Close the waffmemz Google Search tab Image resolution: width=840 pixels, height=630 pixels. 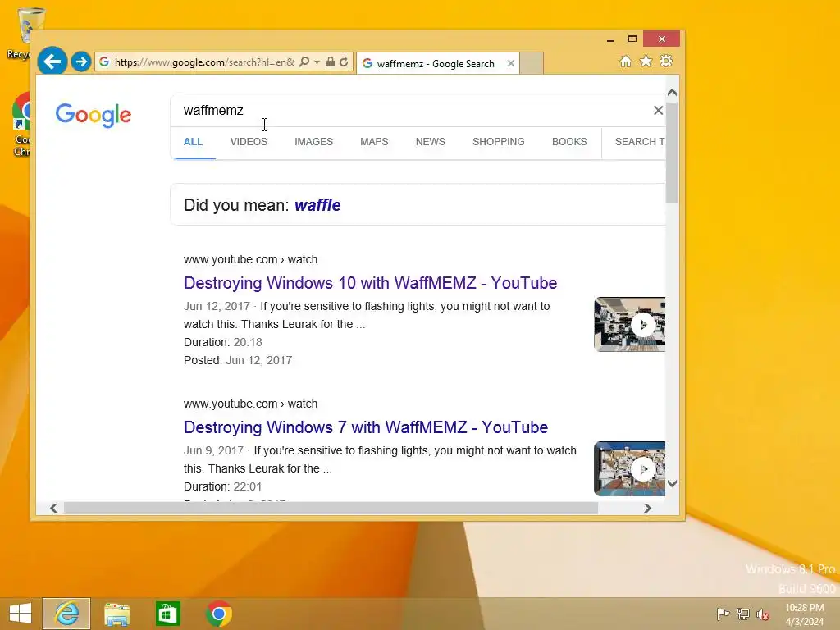(510, 63)
